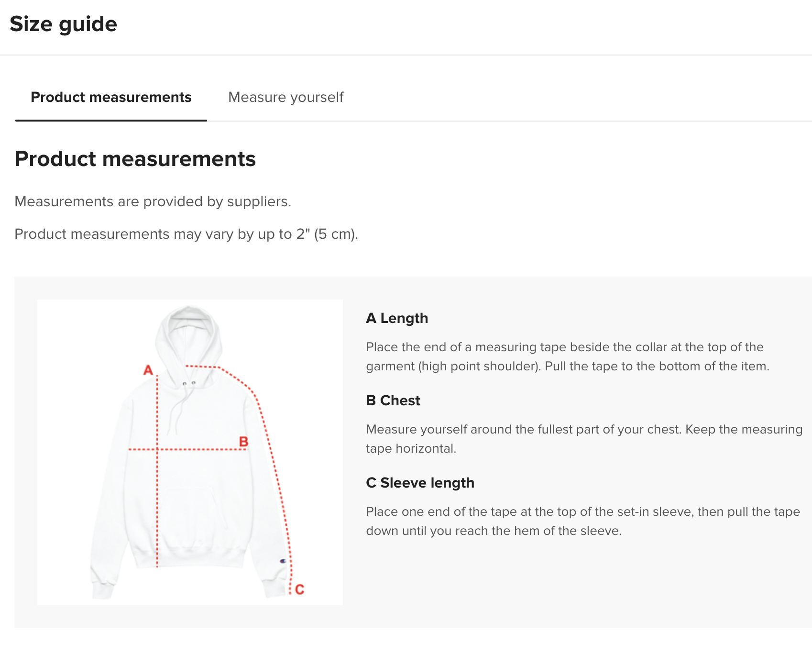812x645 pixels.
Task: Click the large Product measurements heading
Action: click(x=135, y=159)
